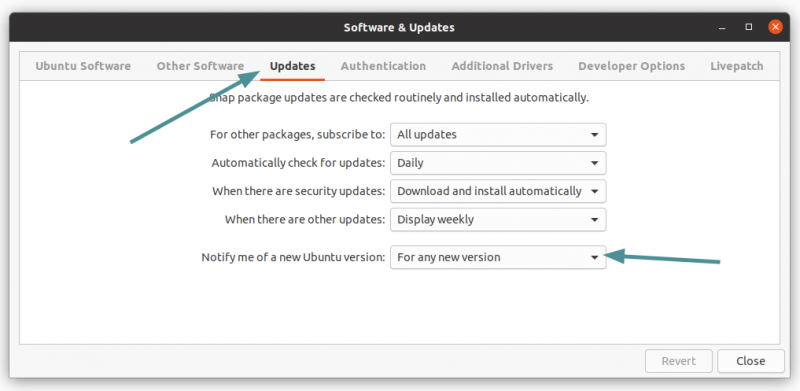Close window using orange titlebar X
This screenshot has height=391, width=800.
776,28
